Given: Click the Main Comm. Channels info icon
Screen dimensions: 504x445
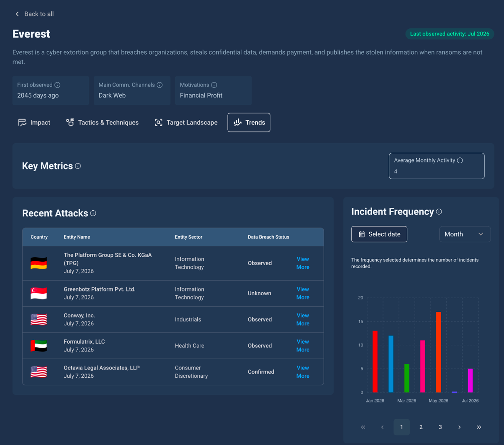Looking at the screenshot, I should click(x=160, y=85).
